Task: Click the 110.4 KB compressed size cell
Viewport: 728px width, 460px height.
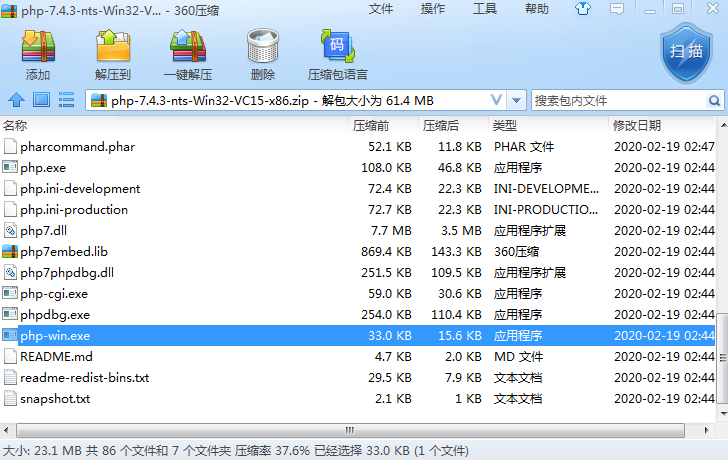Action: 456,314
